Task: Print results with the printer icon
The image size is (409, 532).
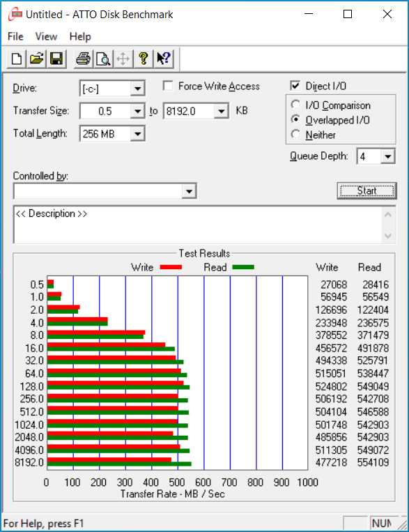Action: pyautogui.click(x=83, y=59)
